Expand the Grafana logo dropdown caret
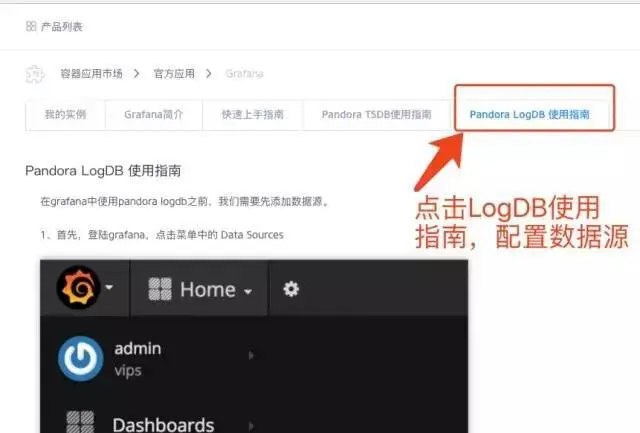This screenshot has height=433, width=640. tap(109, 287)
